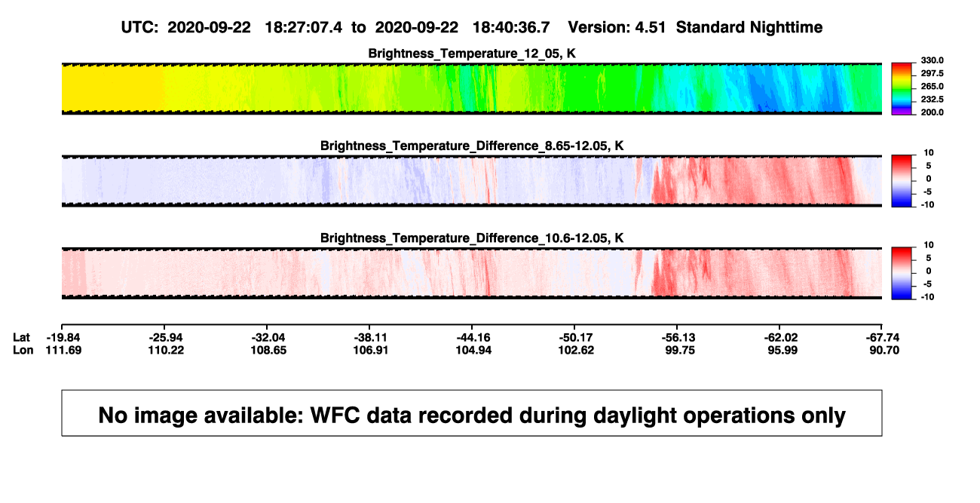Click latitude value -32.04
The width and height of the screenshot is (980, 503).
267,337
